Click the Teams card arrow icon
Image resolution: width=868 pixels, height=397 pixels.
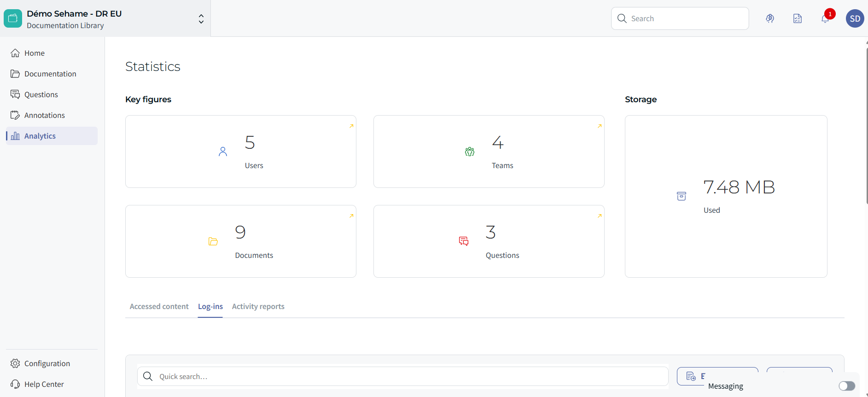(600, 126)
